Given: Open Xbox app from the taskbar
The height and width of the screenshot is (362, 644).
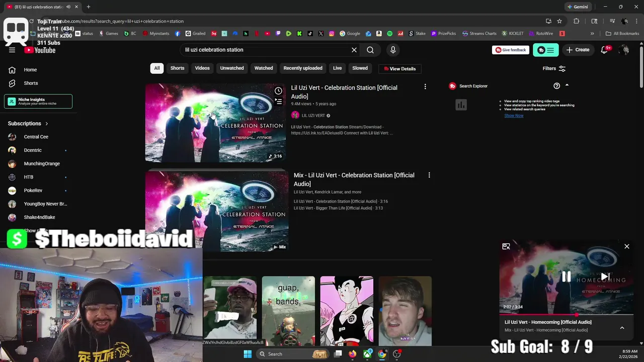Looking at the screenshot, I should point(368,354).
